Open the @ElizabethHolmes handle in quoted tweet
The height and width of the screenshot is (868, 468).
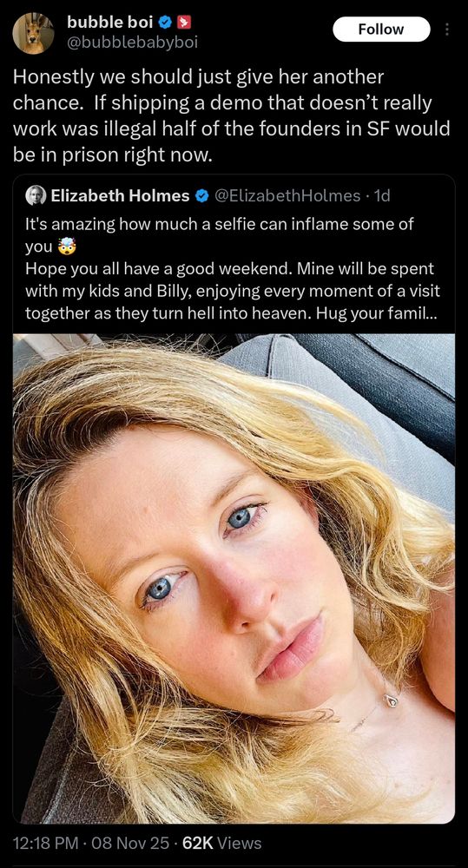click(x=287, y=195)
